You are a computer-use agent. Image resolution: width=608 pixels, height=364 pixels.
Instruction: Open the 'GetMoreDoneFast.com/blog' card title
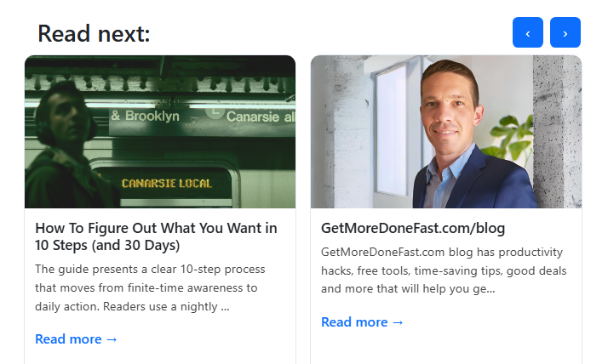pos(413,228)
